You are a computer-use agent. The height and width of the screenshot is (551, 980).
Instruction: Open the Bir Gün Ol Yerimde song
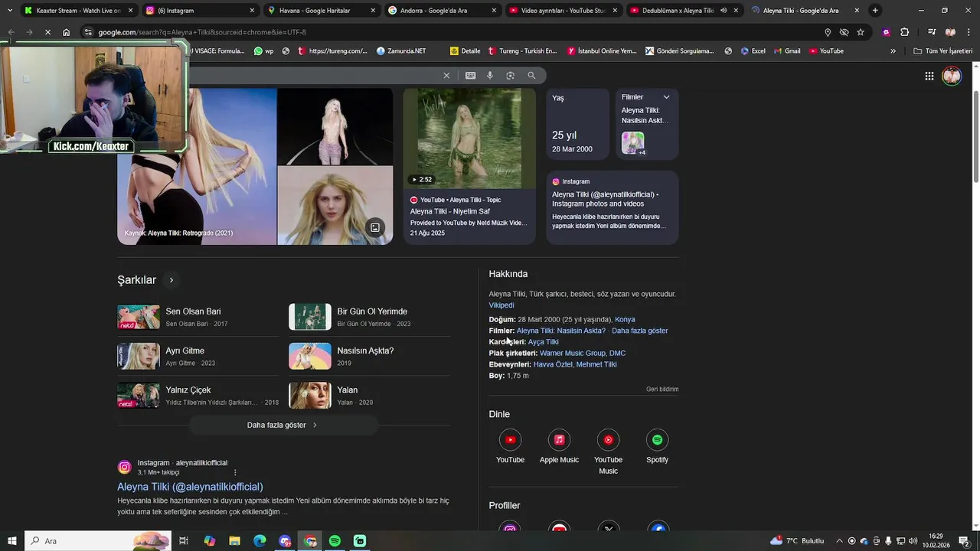369,317
